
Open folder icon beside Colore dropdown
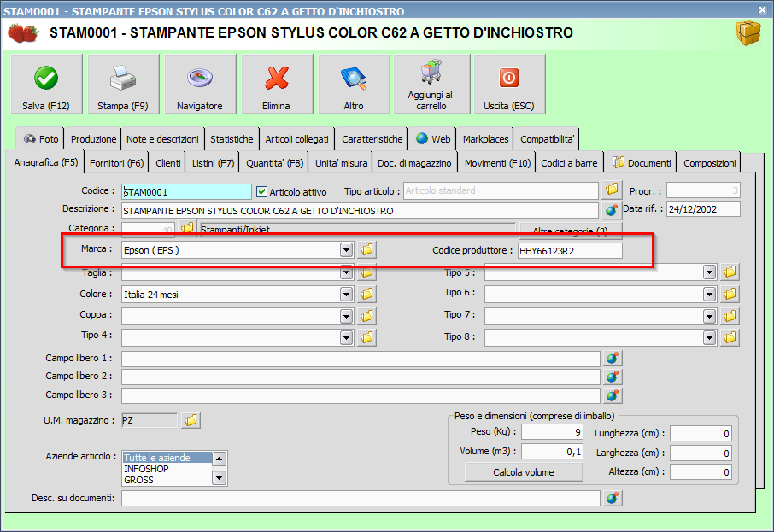coord(366,294)
